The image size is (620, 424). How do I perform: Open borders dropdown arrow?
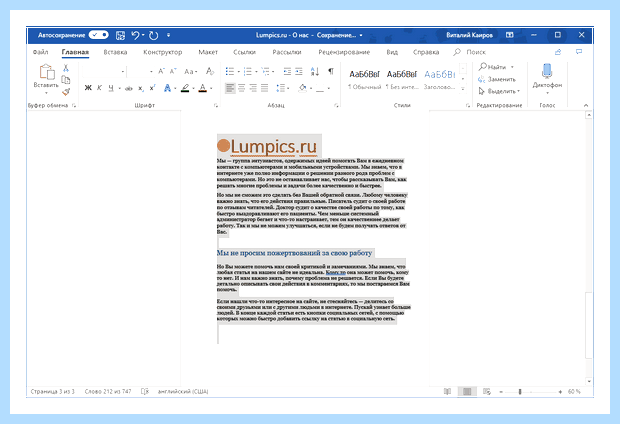point(329,88)
